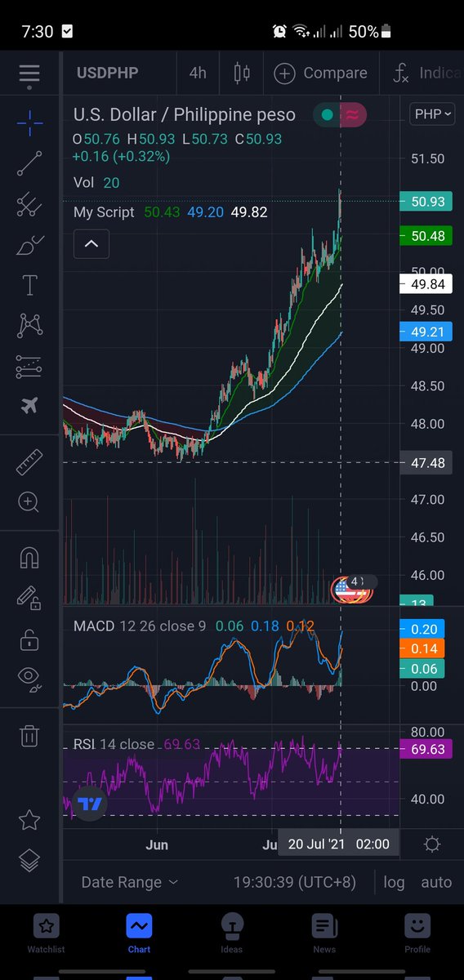Select the pitchfork drawing tool
Screen dimensions: 464x980
[29, 204]
